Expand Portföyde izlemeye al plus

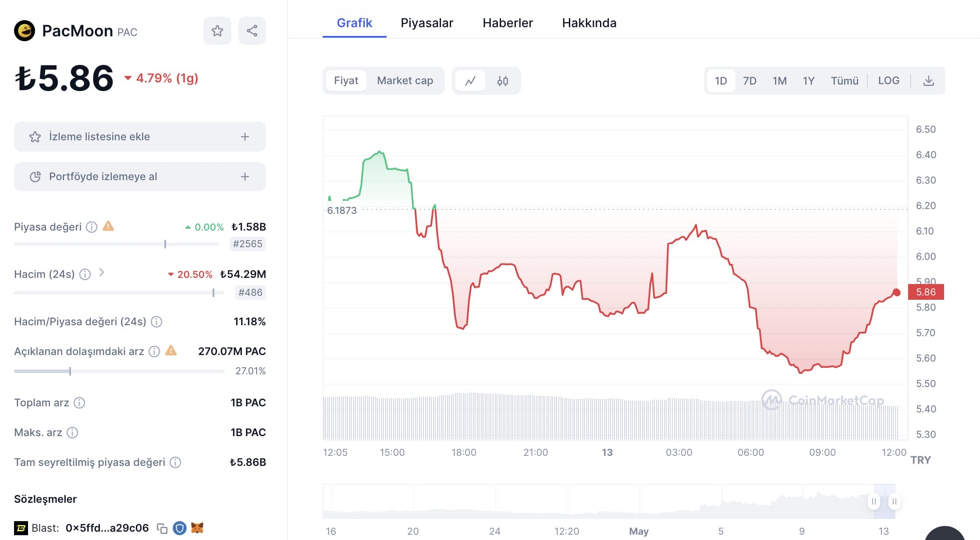click(245, 177)
